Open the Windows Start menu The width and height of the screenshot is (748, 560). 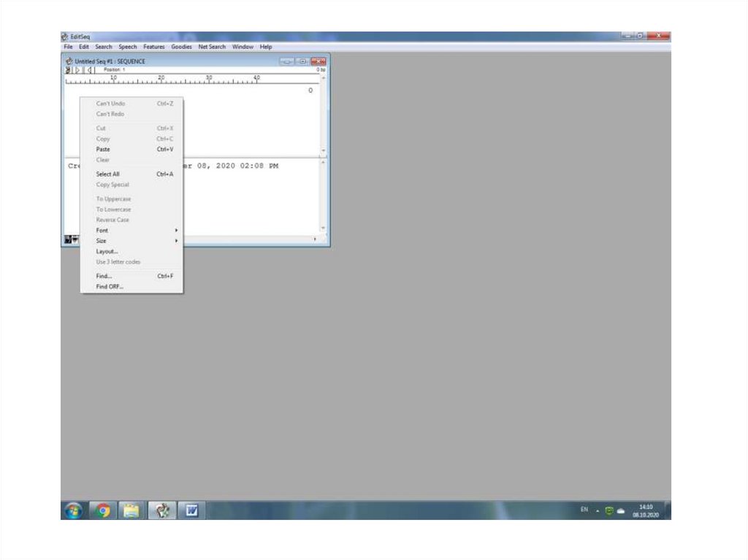(74, 511)
